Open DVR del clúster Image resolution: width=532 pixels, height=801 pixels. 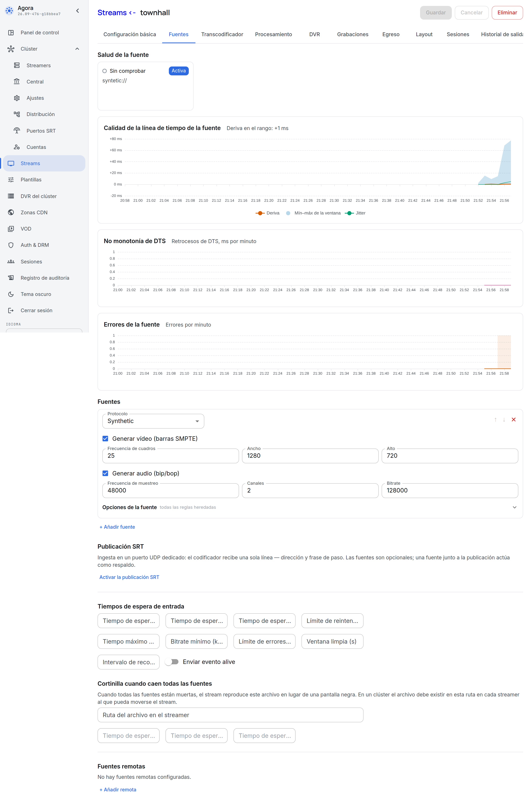(x=44, y=196)
